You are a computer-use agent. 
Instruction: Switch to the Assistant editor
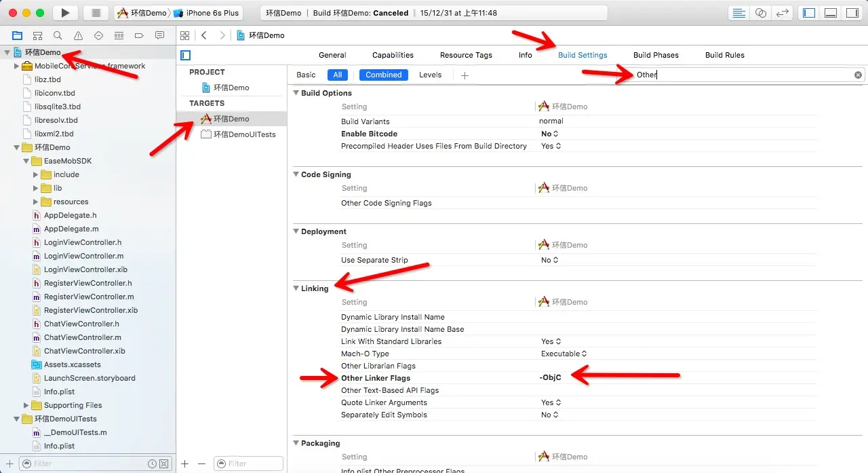tap(761, 13)
